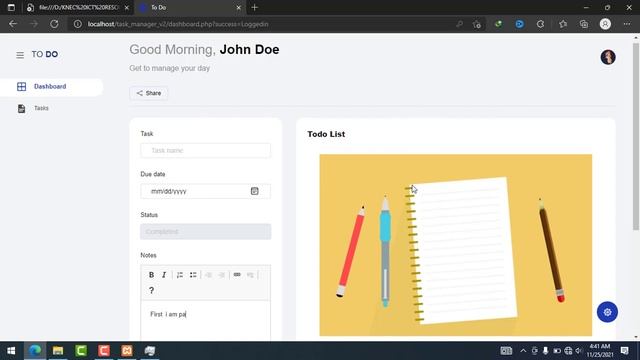The height and width of the screenshot is (360, 640).
Task: Click the green browser extension icon
Action: click(498, 24)
